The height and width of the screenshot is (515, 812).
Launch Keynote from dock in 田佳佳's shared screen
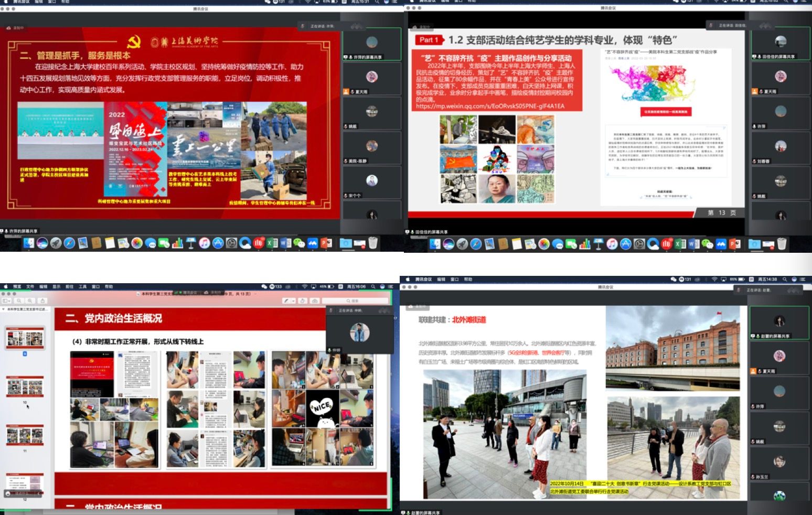[x=598, y=244]
